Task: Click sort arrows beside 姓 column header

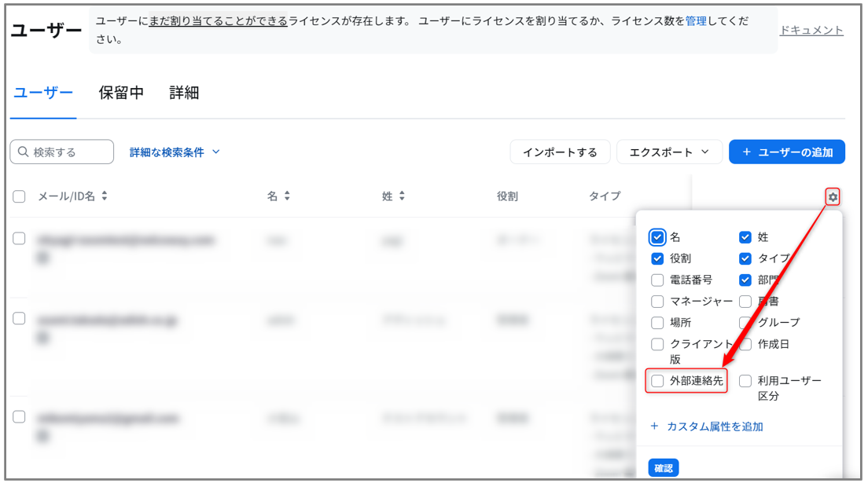Action: (x=402, y=196)
